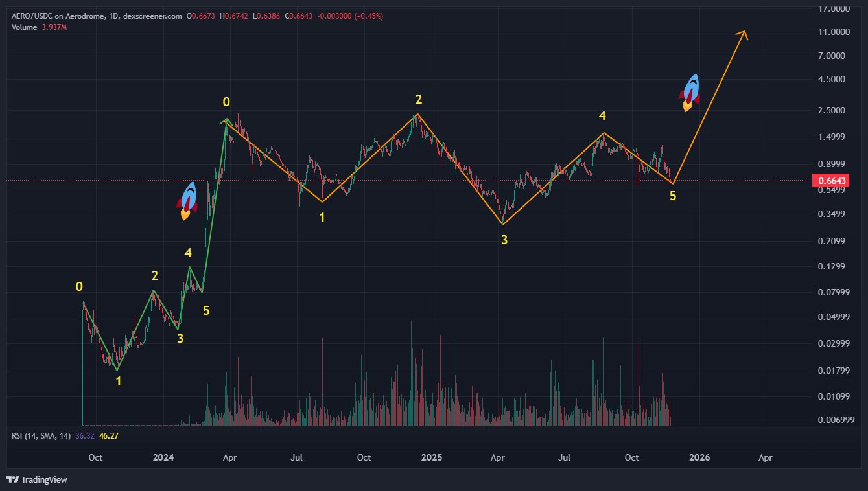The width and height of the screenshot is (868, 491).
Task: Select the 2026 label on the time axis
Action: point(699,457)
